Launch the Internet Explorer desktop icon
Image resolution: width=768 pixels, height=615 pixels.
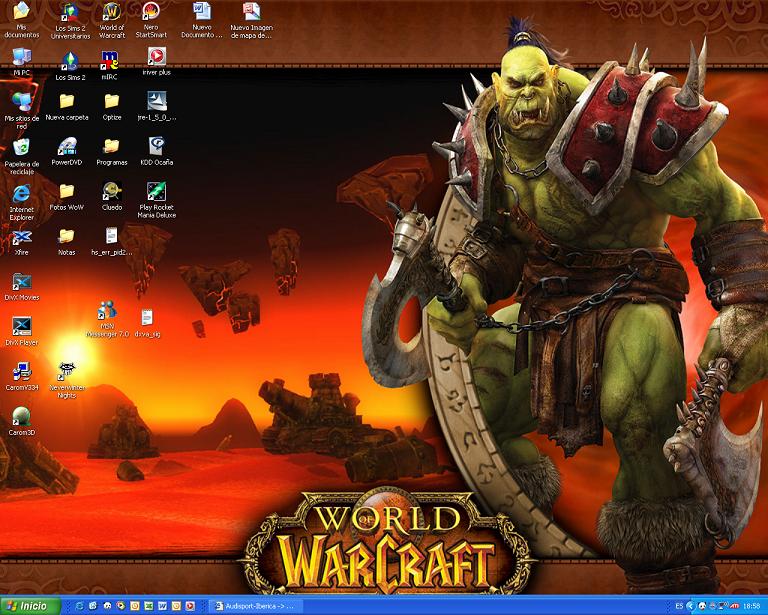pyautogui.click(x=22, y=202)
